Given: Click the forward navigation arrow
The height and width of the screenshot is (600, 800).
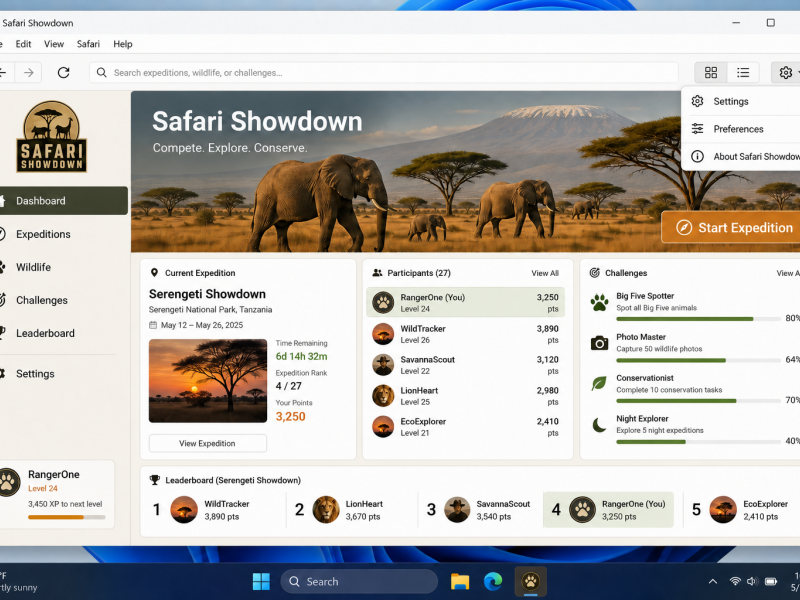Looking at the screenshot, I should pyautogui.click(x=29, y=73).
